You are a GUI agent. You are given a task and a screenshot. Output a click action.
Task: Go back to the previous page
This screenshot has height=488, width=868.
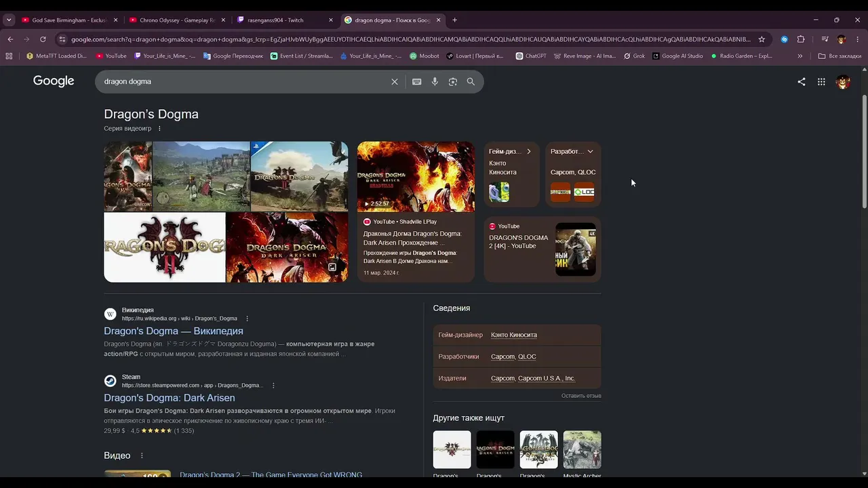click(x=10, y=39)
